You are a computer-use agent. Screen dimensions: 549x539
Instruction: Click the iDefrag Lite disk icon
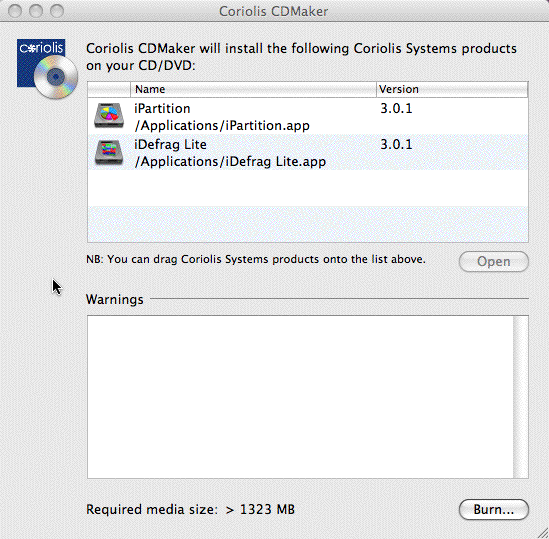click(x=109, y=152)
